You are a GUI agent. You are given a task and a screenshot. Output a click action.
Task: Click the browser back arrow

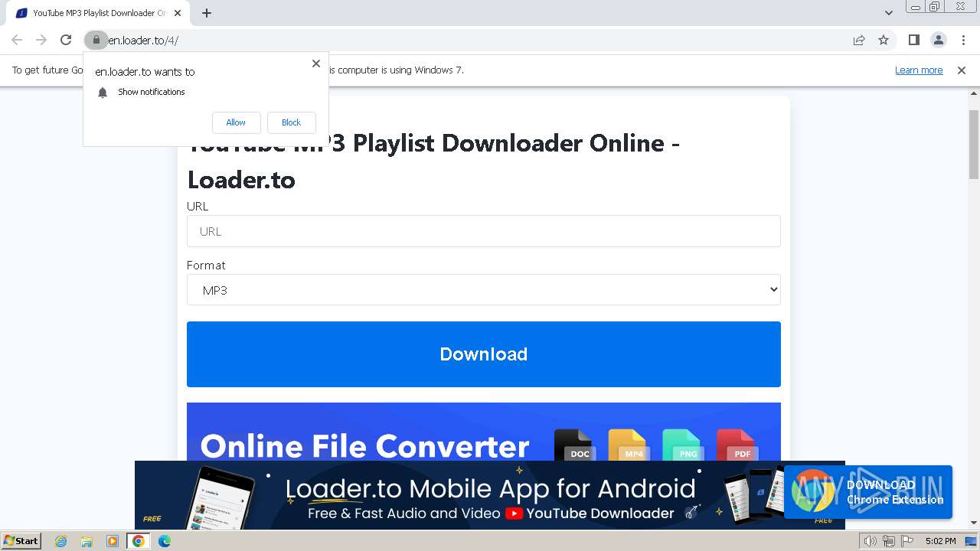tap(17, 40)
